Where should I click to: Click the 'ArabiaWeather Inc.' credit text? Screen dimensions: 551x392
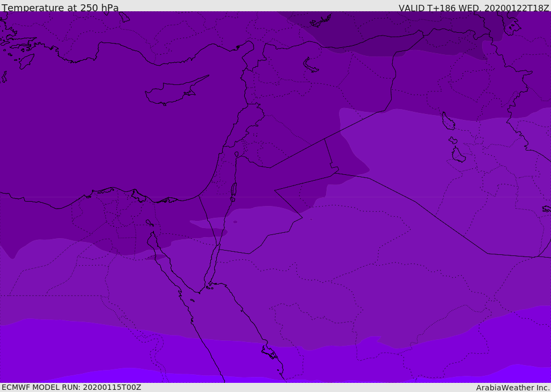(513, 388)
